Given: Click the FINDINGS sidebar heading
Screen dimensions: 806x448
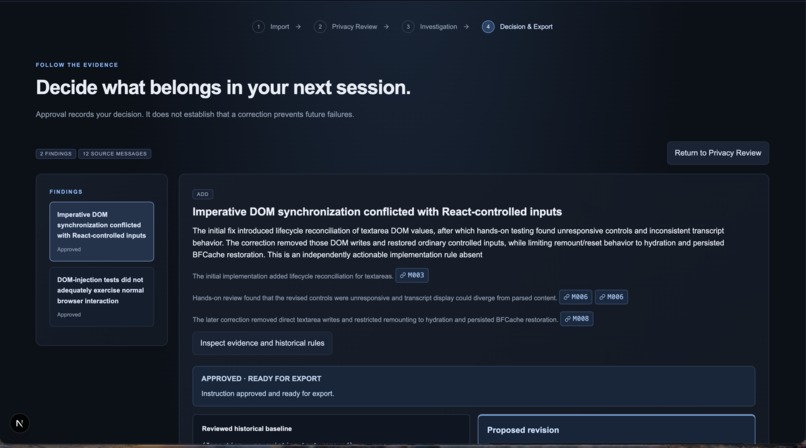Looking at the screenshot, I should tap(66, 192).
